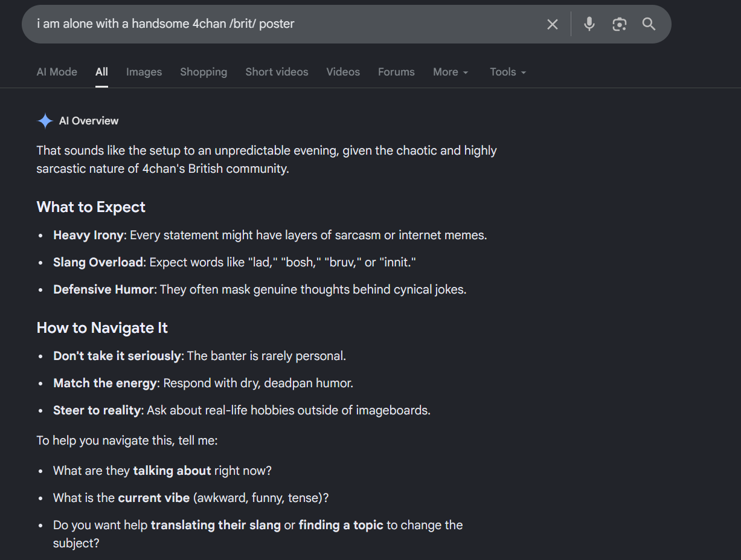Click the 'Heavy Irony' bullet text
The height and width of the screenshot is (560, 741).
270,235
